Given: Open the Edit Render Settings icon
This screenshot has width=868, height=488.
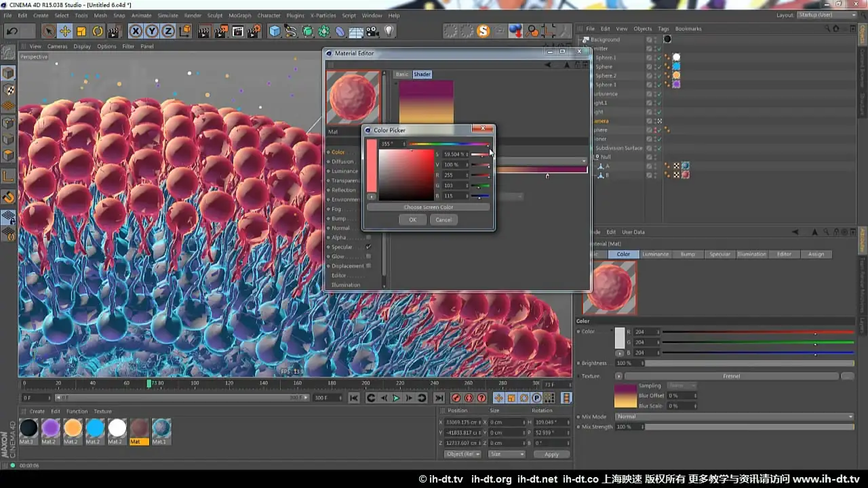Looking at the screenshot, I should tap(254, 31).
